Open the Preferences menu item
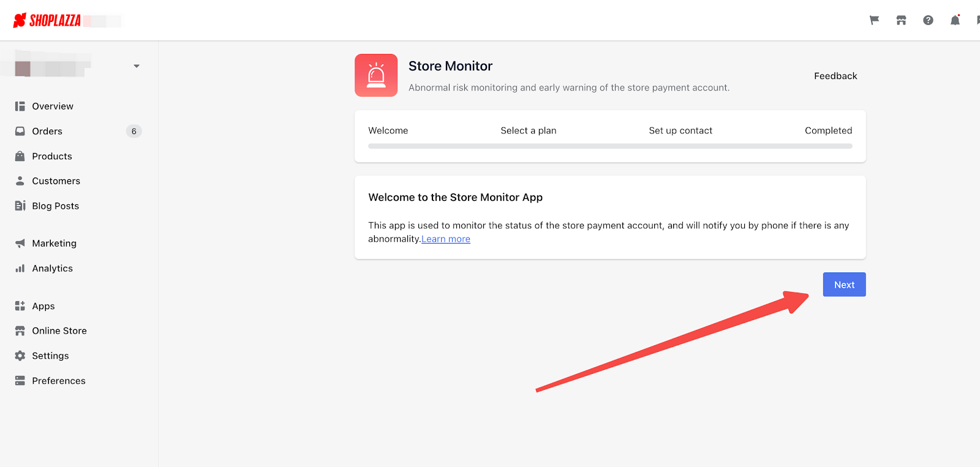 [x=59, y=381]
